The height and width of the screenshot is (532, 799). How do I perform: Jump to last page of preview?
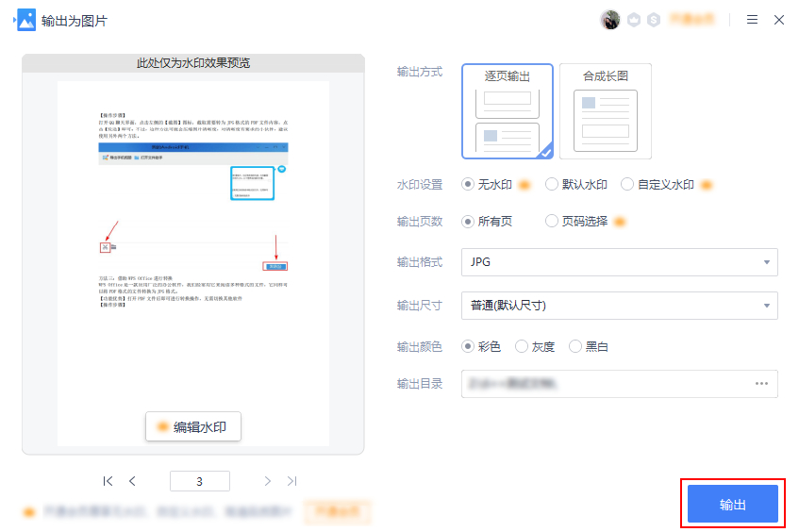point(292,481)
